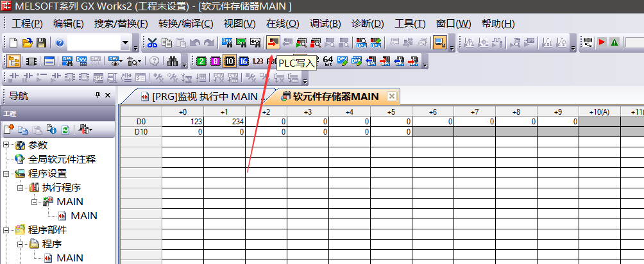Click the Write to PLC icon
Viewport: 644px width, 264px height.
tap(273, 42)
